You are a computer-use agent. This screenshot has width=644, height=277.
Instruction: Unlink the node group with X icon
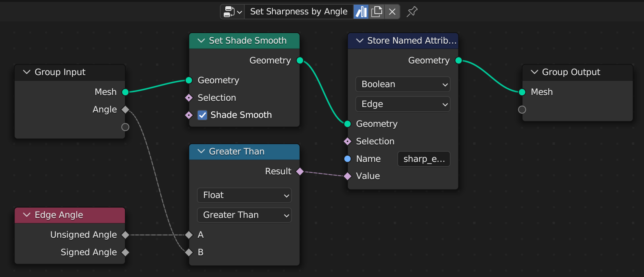point(392,12)
